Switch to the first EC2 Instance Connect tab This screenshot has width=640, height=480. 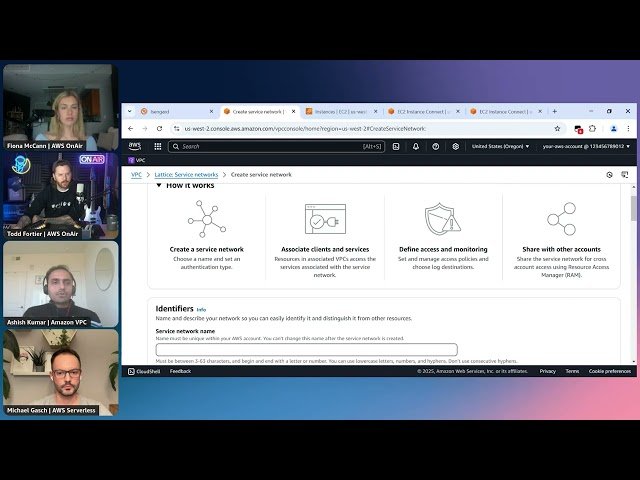click(422, 111)
